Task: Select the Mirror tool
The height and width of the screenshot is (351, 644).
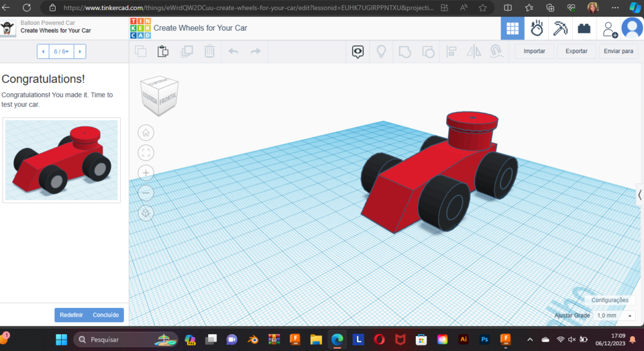Action: tap(474, 52)
